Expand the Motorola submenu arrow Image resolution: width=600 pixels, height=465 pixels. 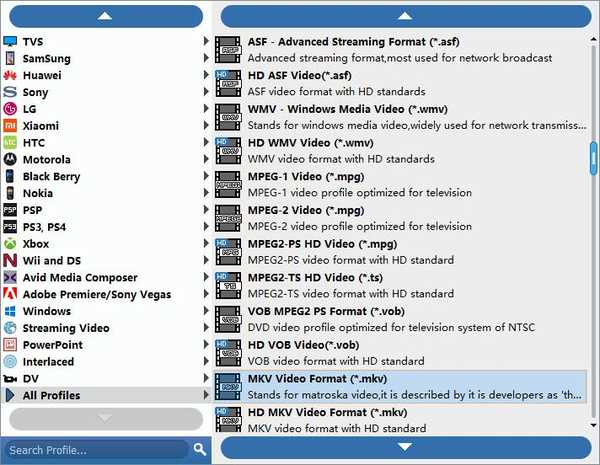[x=206, y=159]
